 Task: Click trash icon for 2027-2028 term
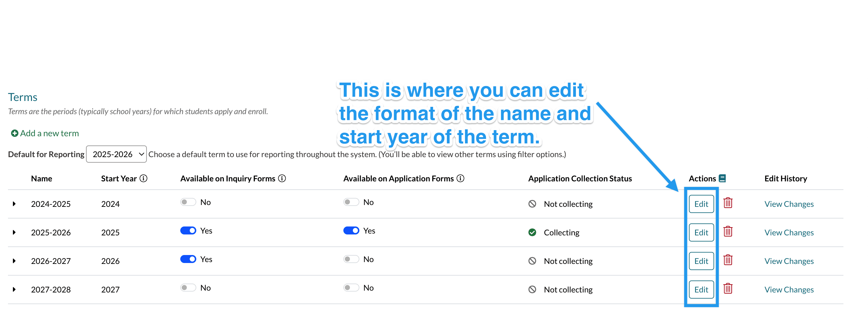click(x=728, y=289)
